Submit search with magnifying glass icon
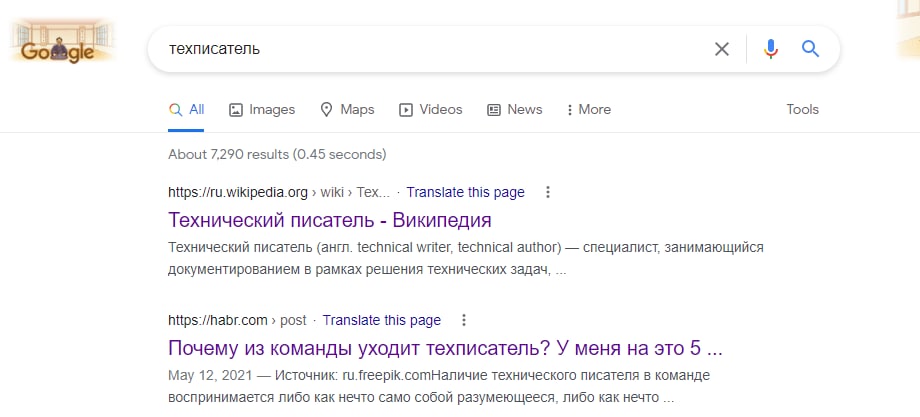Screen dimensions: 920x417 (810, 49)
